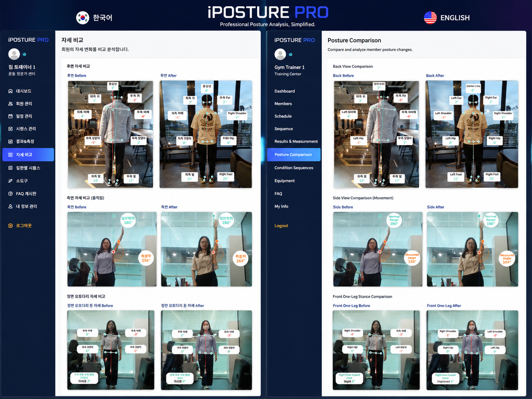Open the Side Before arm-raise photo
The image size is (532, 399).
coord(378,249)
